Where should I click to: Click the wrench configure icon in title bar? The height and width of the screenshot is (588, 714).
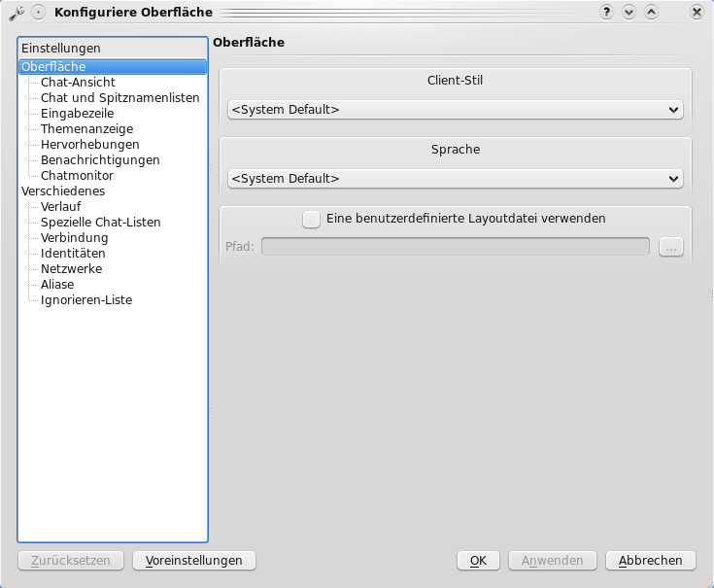click(16, 13)
